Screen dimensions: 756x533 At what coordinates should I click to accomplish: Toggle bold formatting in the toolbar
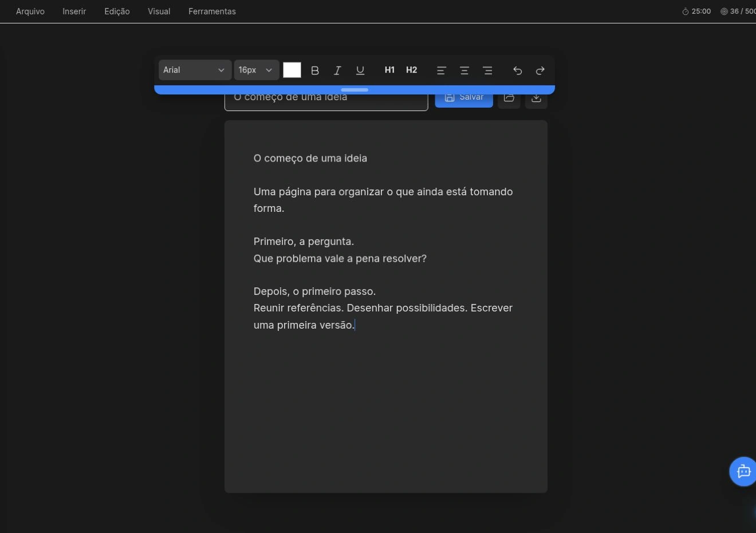pyautogui.click(x=315, y=70)
